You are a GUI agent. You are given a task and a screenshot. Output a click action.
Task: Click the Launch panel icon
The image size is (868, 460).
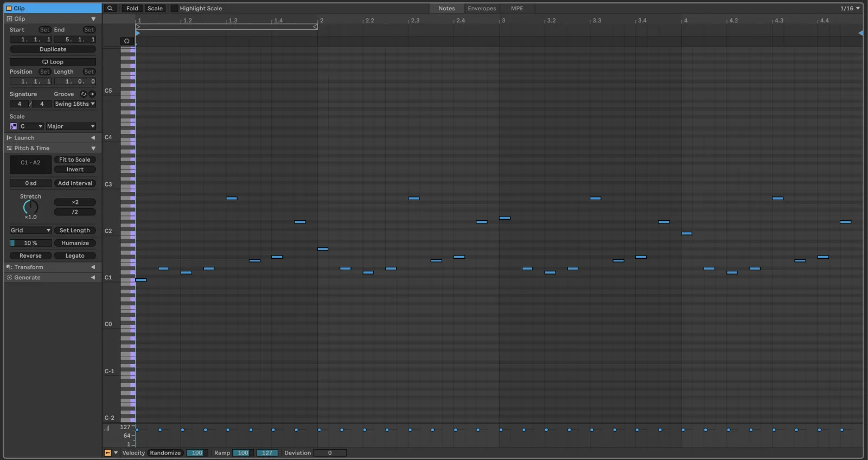tap(9, 138)
